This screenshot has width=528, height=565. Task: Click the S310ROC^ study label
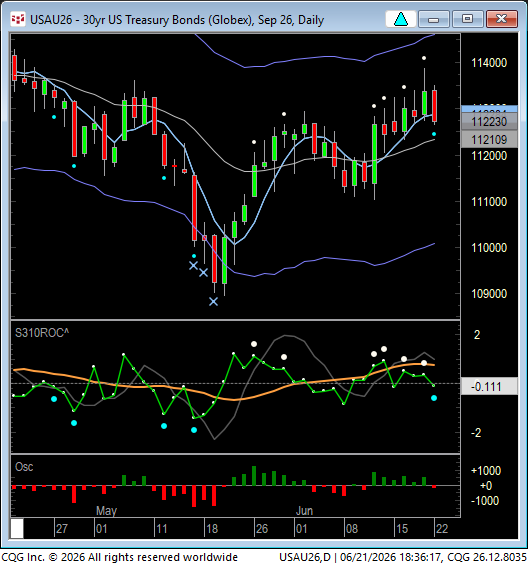coord(42,333)
